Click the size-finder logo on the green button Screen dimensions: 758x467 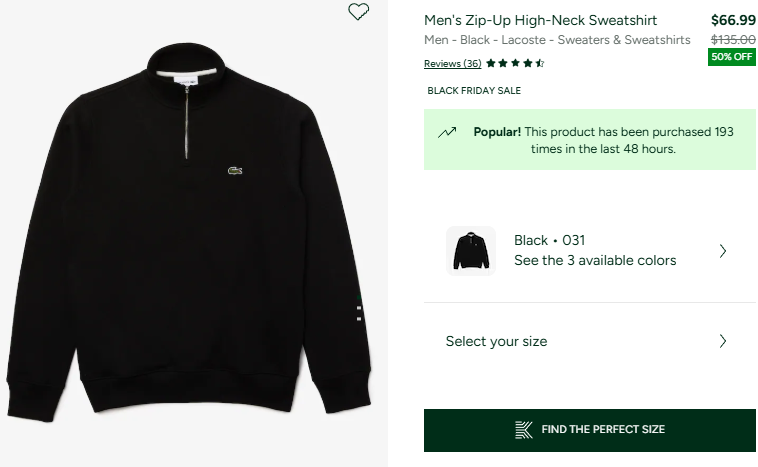click(524, 429)
